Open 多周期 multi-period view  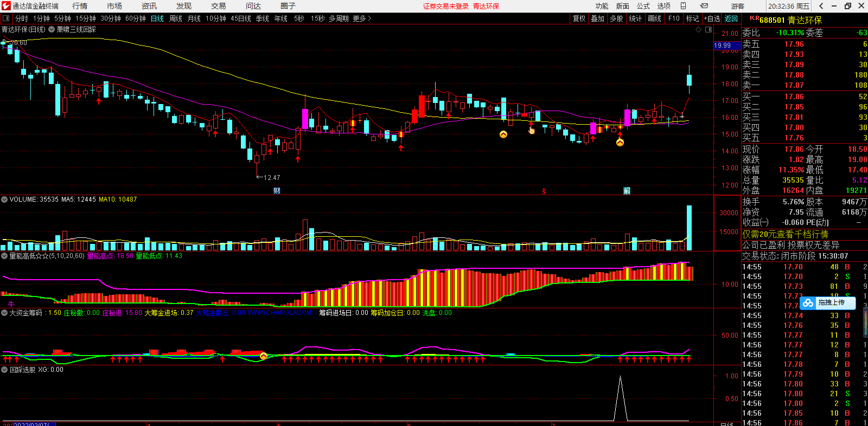[339, 18]
